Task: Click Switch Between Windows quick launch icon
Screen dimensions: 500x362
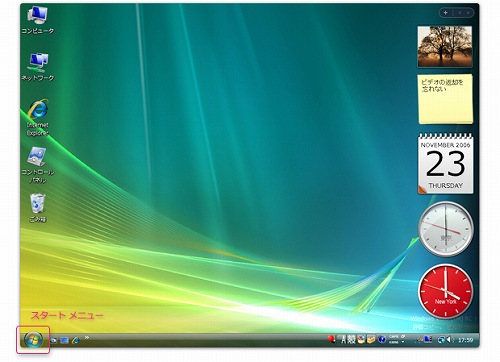Action: pyautogui.click(x=64, y=340)
